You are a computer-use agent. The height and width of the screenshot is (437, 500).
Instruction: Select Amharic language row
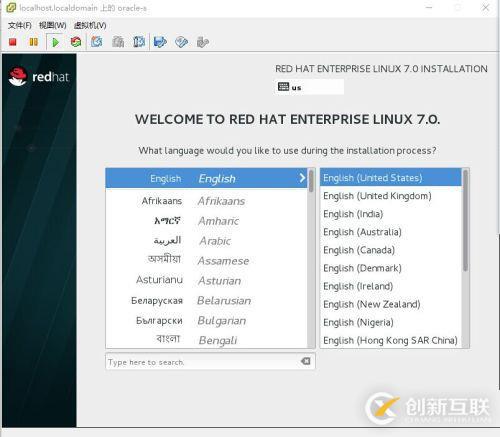pos(206,221)
